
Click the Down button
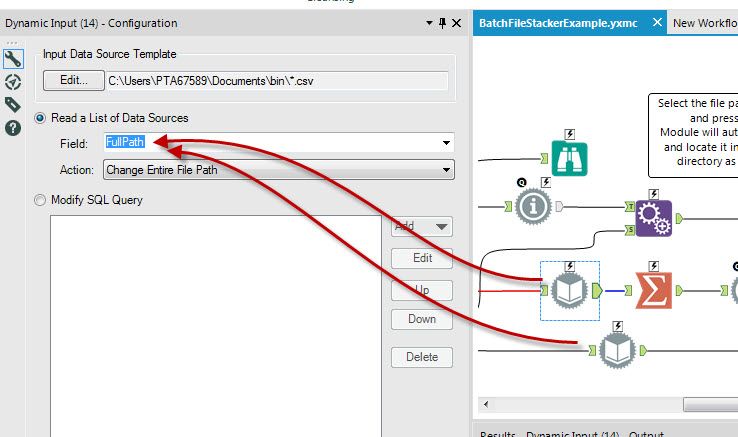click(x=422, y=319)
